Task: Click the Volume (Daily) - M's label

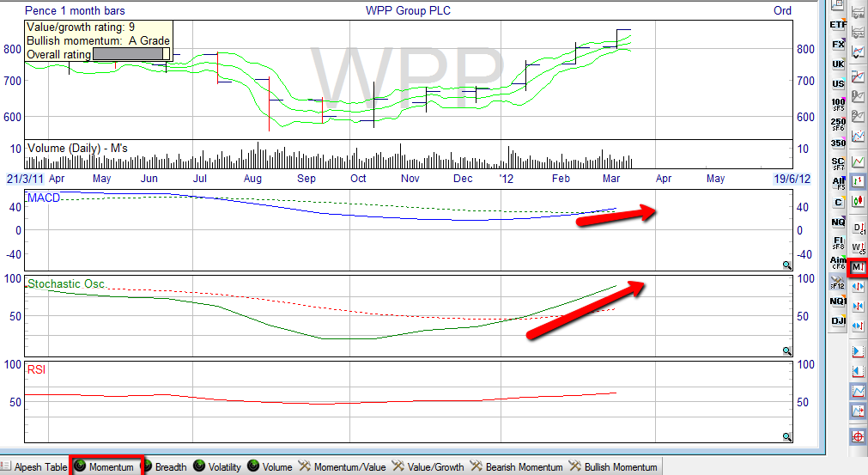Action: tap(77, 148)
